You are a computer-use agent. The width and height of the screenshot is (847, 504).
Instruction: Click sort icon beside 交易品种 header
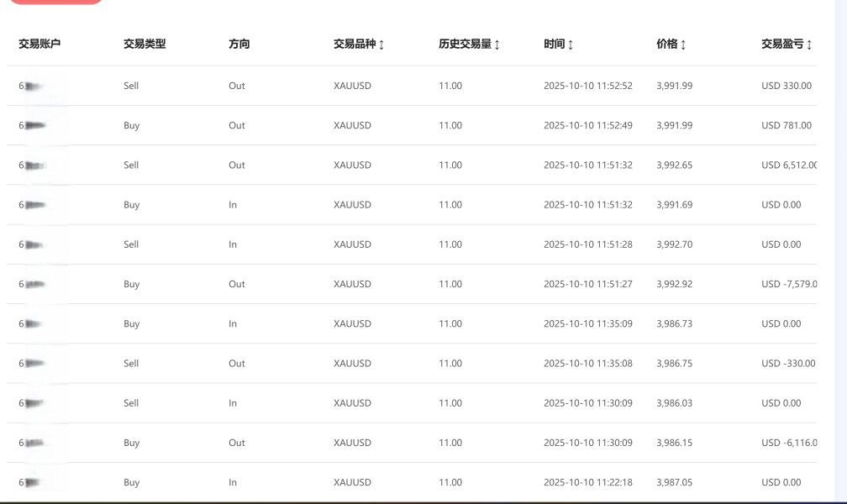(381, 45)
